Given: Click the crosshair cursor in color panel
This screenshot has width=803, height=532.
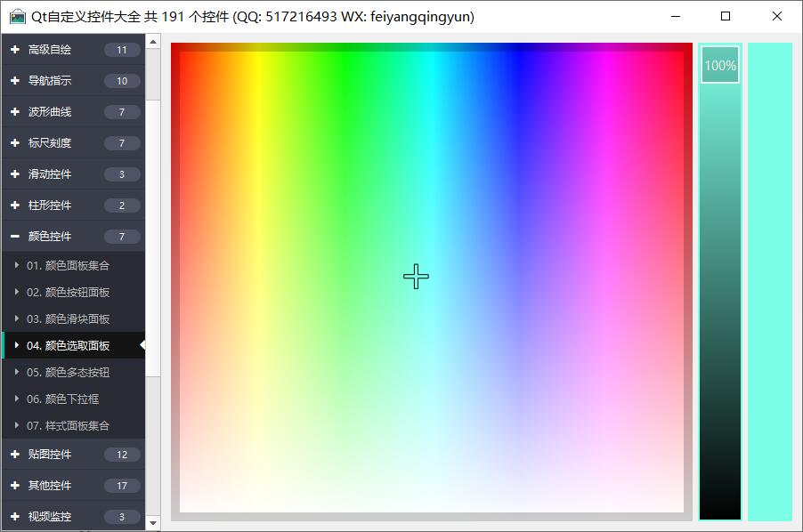Looking at the screenshot, I should [416, 277].
